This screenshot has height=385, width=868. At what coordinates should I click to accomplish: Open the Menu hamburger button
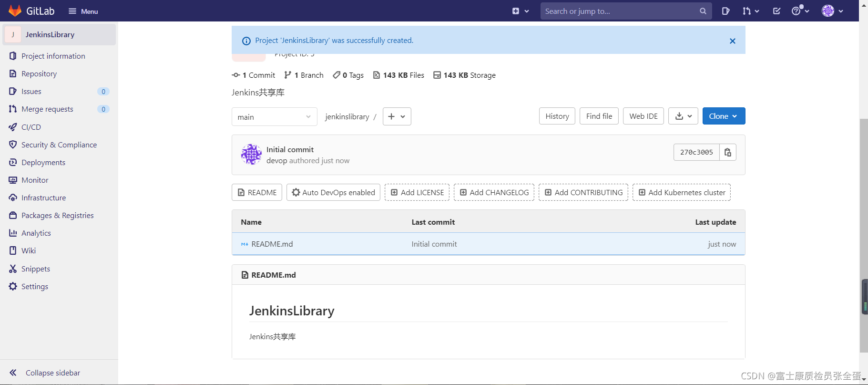[x=83, y=11]
